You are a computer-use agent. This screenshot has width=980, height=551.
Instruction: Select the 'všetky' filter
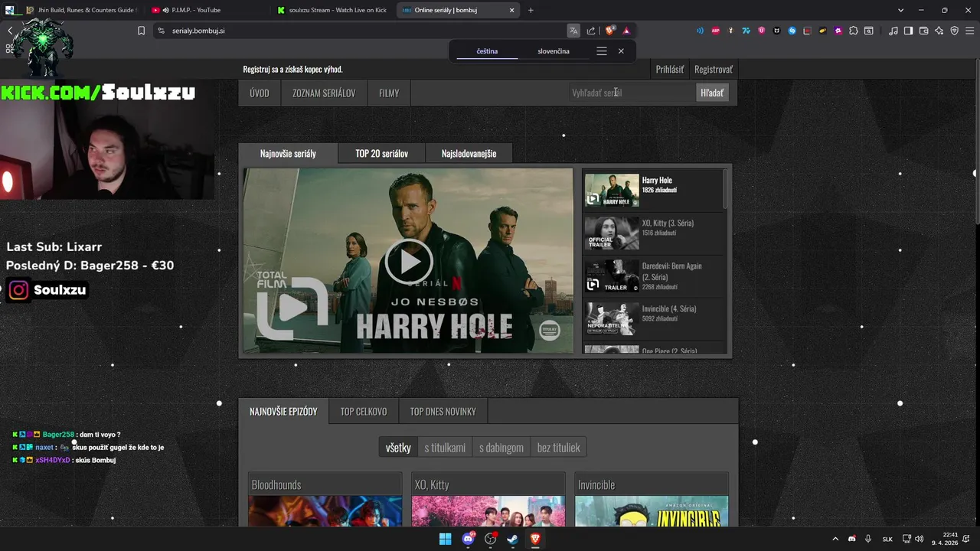pos(398,448)
